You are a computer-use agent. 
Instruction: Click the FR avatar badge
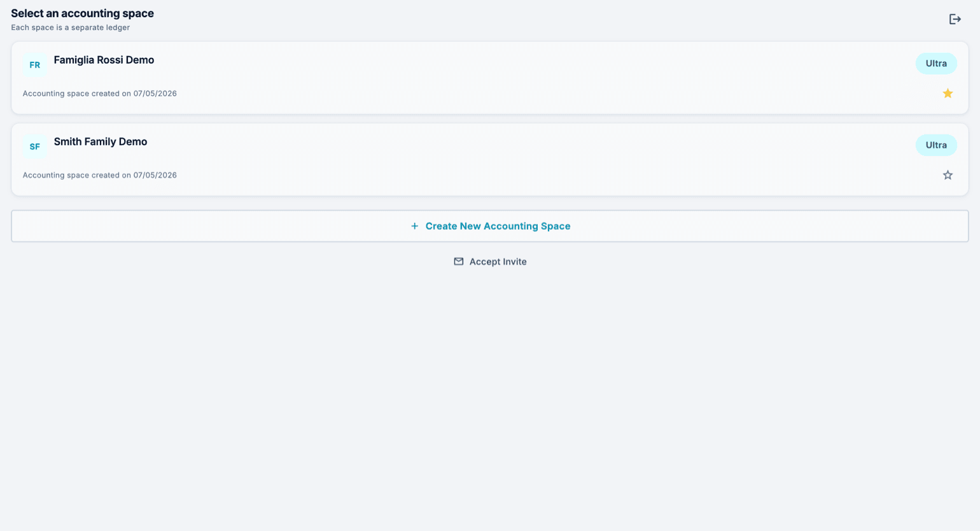tap(35, 65)
